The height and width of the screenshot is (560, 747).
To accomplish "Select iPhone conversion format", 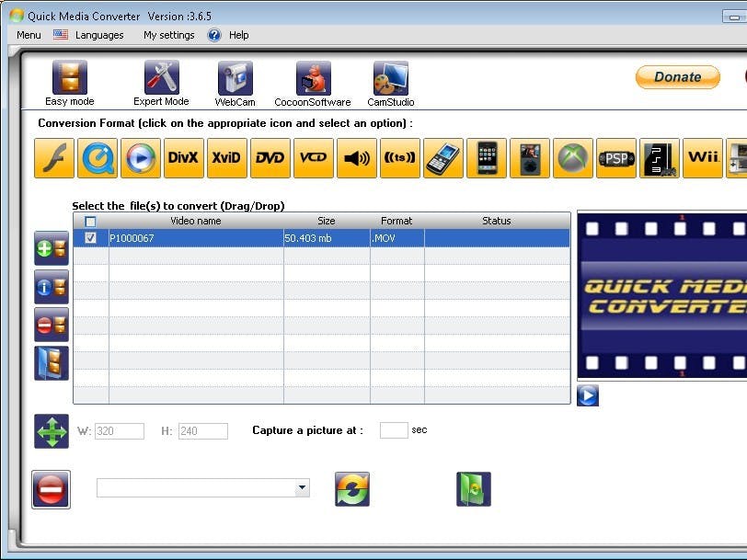I will tap(487, 158).
